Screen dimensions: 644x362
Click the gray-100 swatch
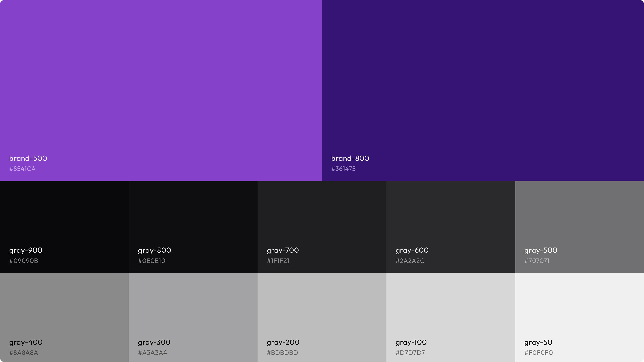(450, 302)
